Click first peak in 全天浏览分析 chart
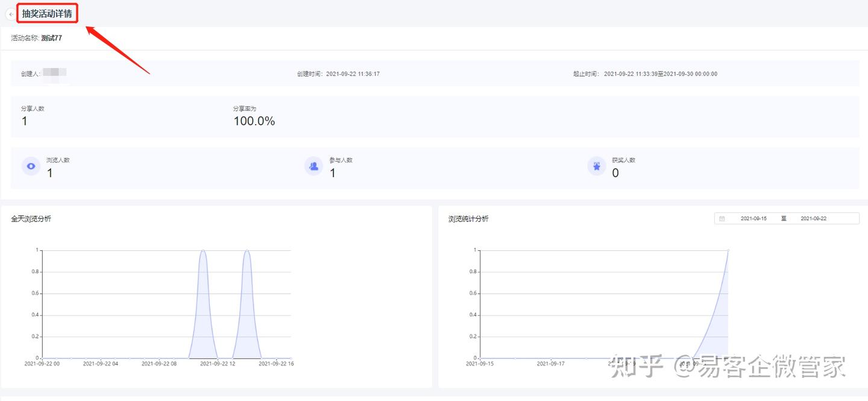Screen dimensions: 868x401 (203, 251)
